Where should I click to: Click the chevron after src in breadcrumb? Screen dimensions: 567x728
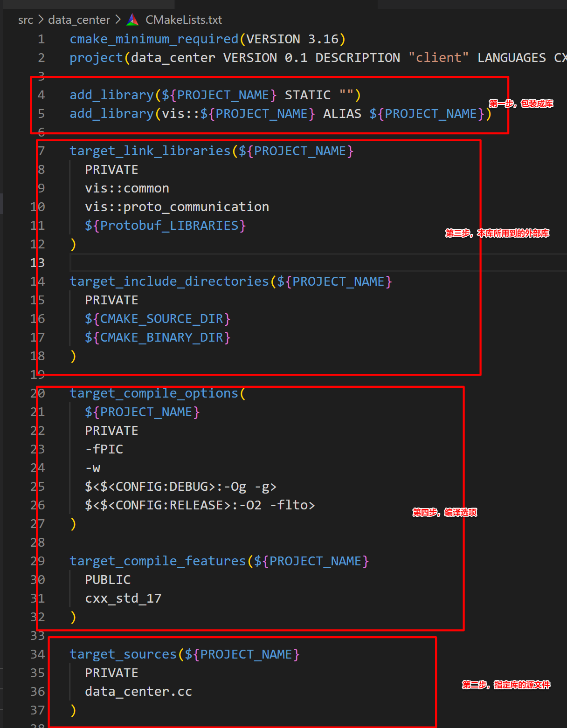[41, 20]
